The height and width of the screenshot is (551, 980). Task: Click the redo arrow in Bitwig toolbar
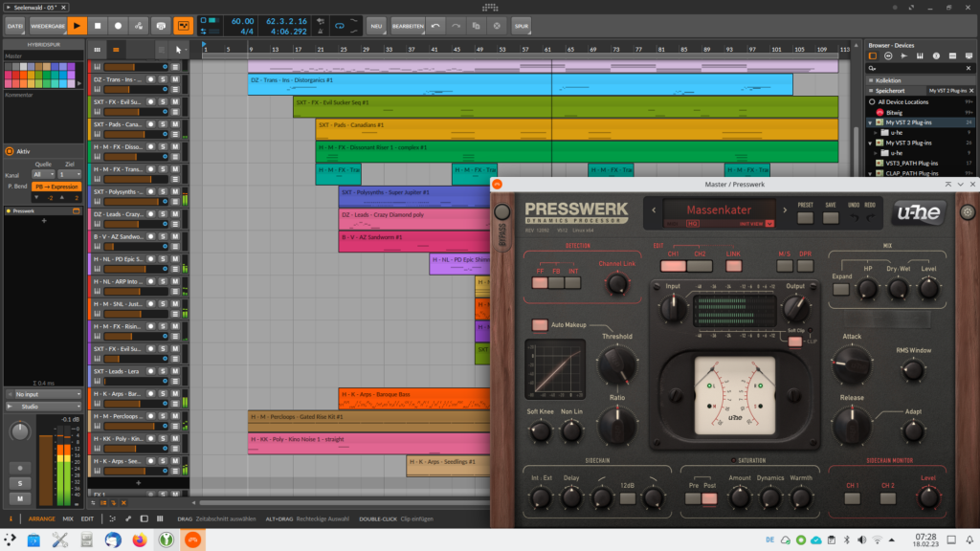(x=456, y=26)
